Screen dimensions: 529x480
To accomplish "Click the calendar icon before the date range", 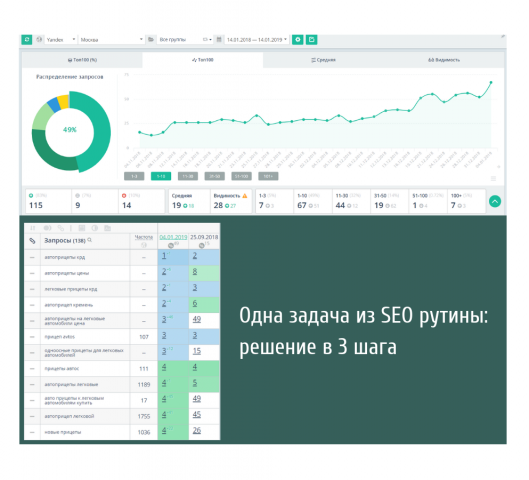I will point(219,39).
